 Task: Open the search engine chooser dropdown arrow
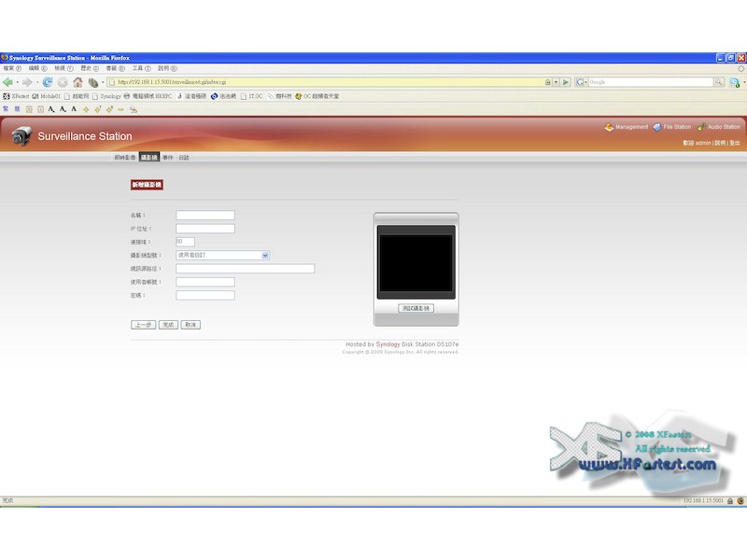pos(585,82)
